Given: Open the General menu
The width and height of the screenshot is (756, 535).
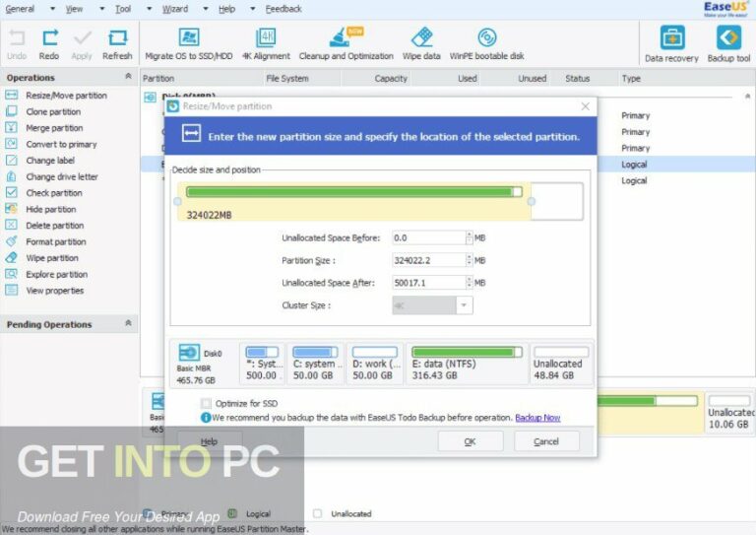Looking at the screenshot, I should click(x=20, y=9).
